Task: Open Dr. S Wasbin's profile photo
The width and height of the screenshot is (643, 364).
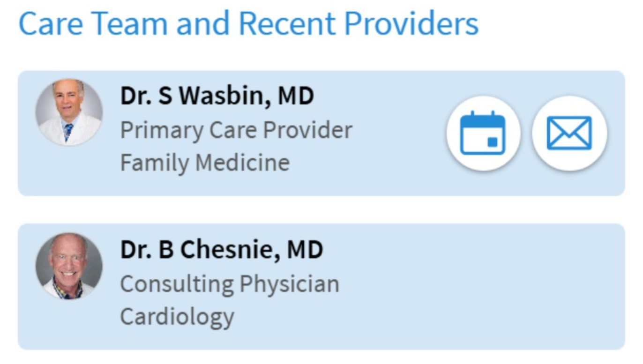Action: tap(69, 112)
